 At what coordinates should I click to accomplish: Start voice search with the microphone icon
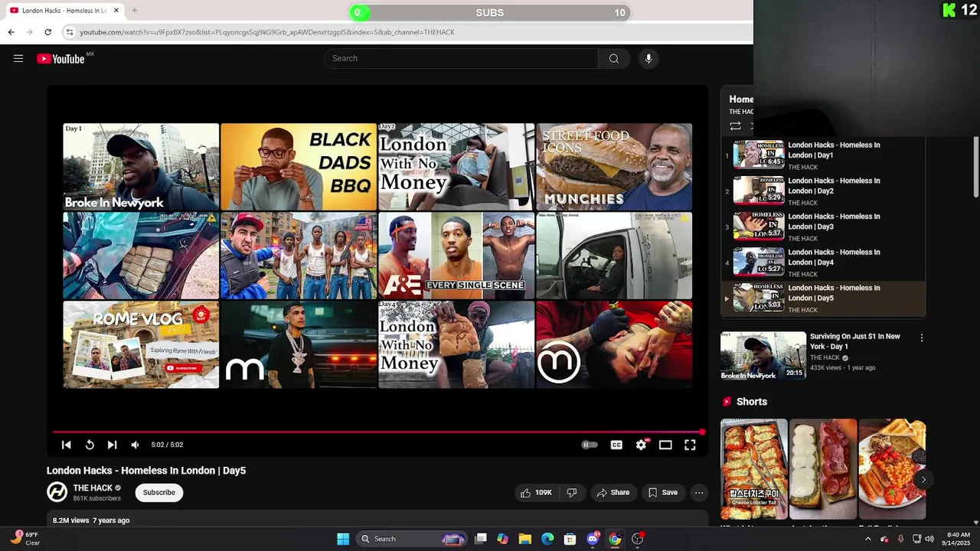pos(648,59)
